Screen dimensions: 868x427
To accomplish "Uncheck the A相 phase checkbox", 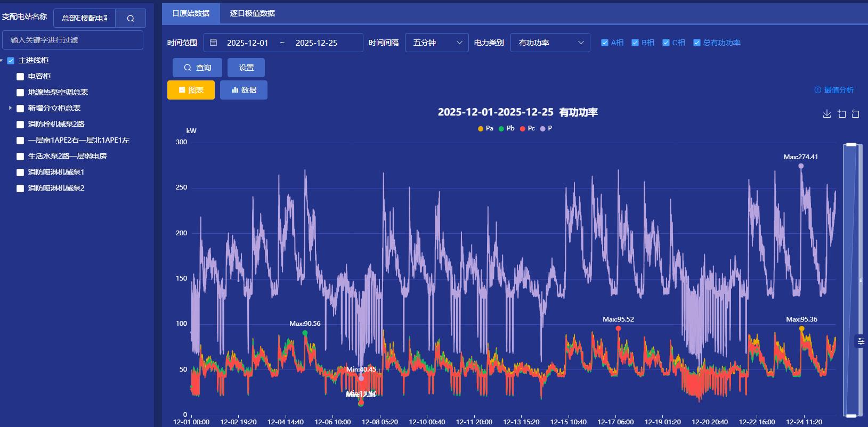I will [605, 43].
